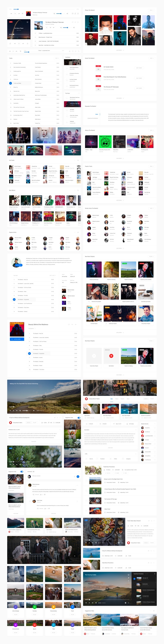The width and height of the screenshot is (164, 644).
Task: Enter fullscreen on the Nailing It On The Head video
Action: (78, 410)
